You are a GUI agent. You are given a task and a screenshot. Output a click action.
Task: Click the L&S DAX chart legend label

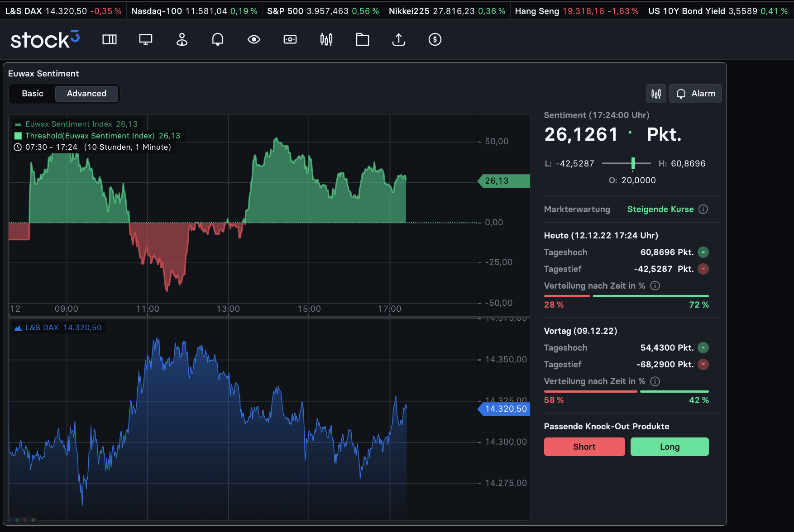point(58,328)
